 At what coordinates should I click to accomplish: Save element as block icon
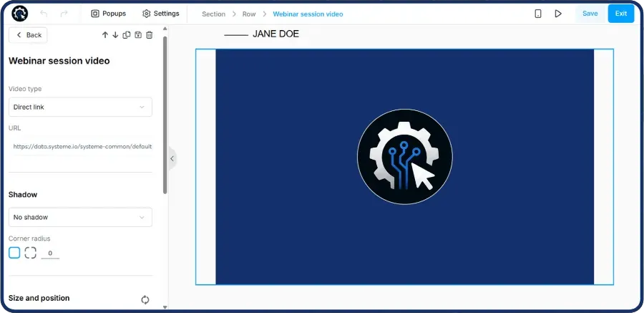click(x=138, y=35)
